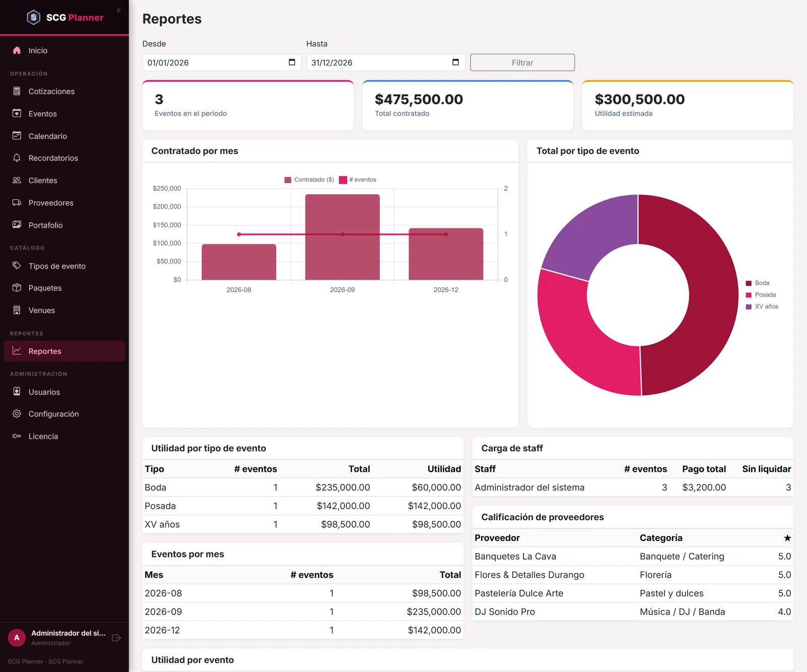
Task: Click the Licencia key icon
Action: (17, 436)
